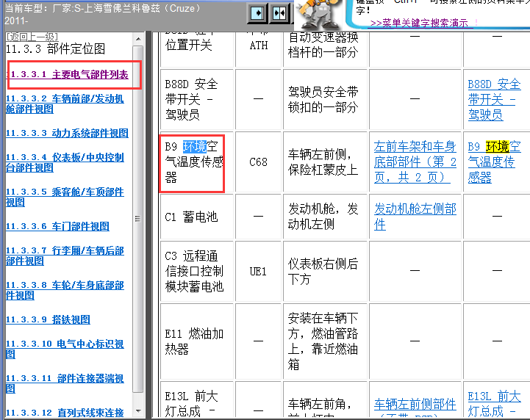Click the B88D 安全带开关 name cell

coord(197,100)
